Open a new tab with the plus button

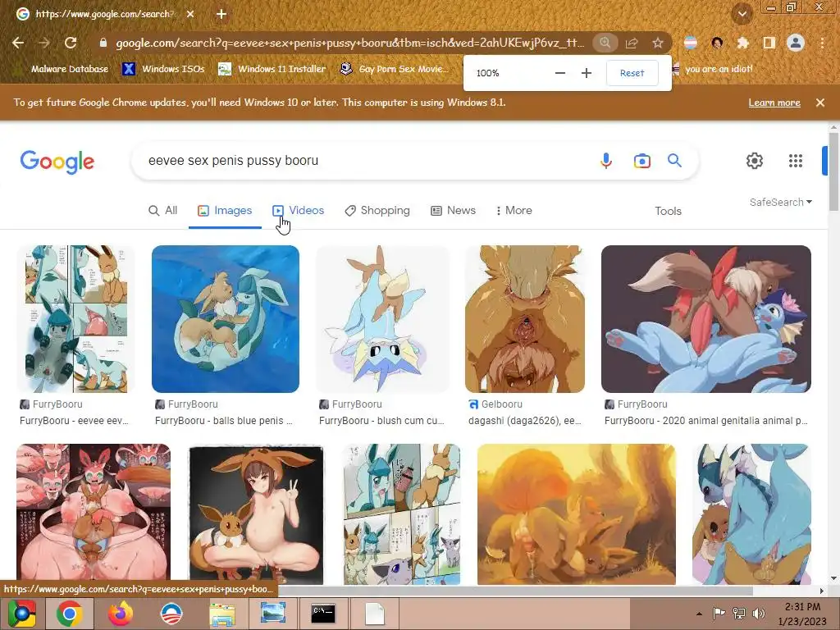(221, 15)
